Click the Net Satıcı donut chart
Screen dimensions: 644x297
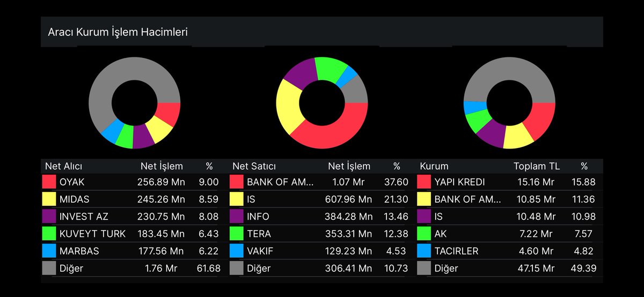(322, 102)
